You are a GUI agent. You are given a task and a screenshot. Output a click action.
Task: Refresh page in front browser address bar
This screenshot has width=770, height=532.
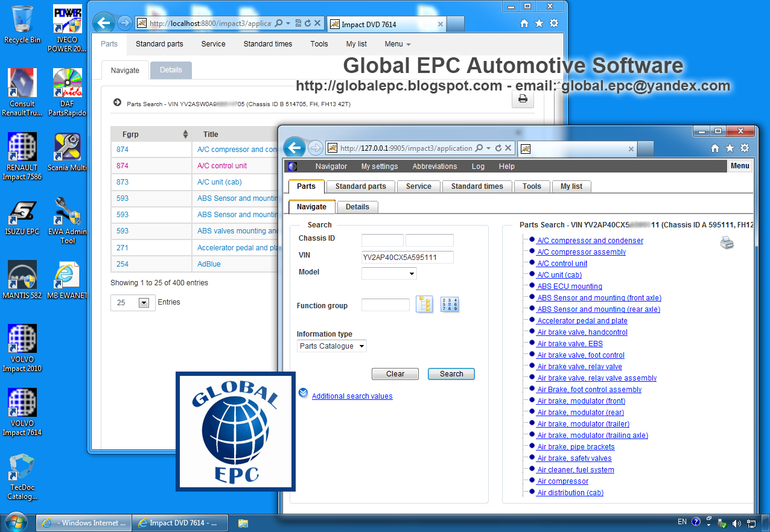pos(498,148)
